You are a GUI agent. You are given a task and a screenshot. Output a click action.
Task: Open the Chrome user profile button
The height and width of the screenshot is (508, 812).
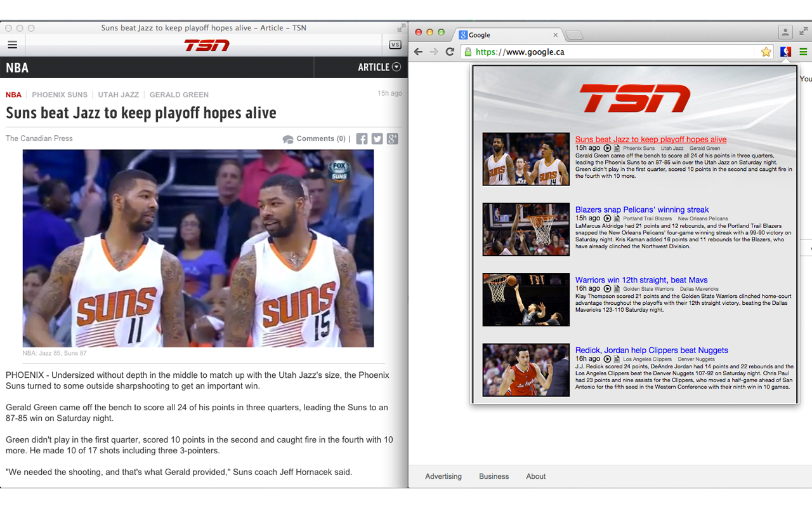tap(785, 32)
